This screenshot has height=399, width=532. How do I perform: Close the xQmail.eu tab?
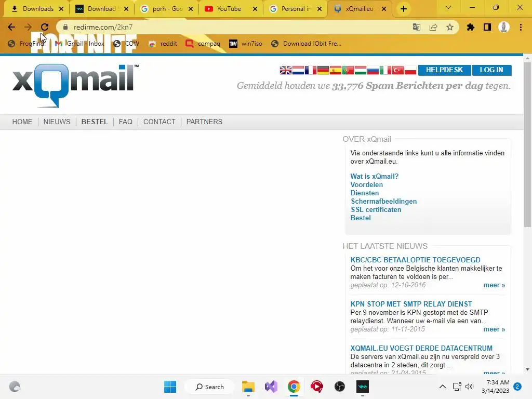384,9
